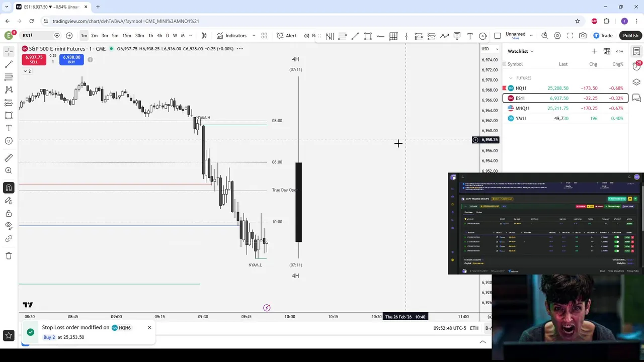Select the toolbar text T shortcut

(470, 36)
